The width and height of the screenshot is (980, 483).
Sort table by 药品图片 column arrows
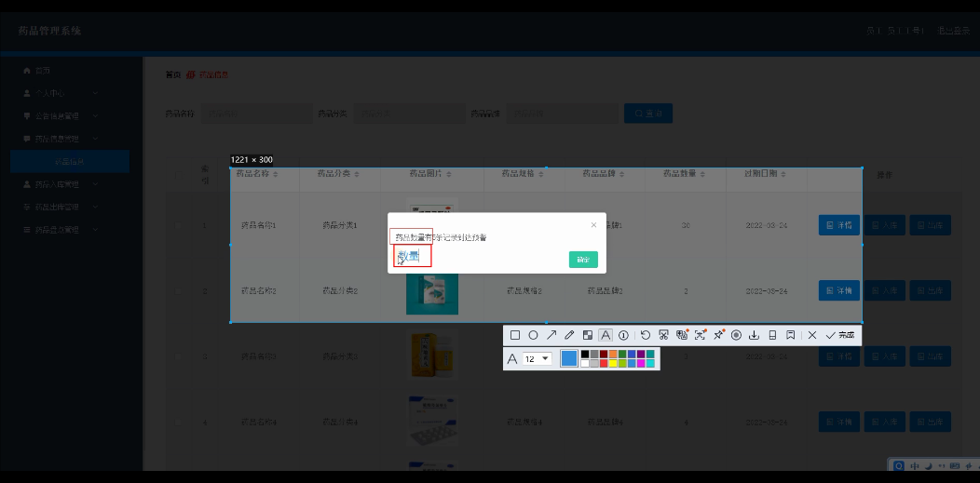tap(449, 174)
